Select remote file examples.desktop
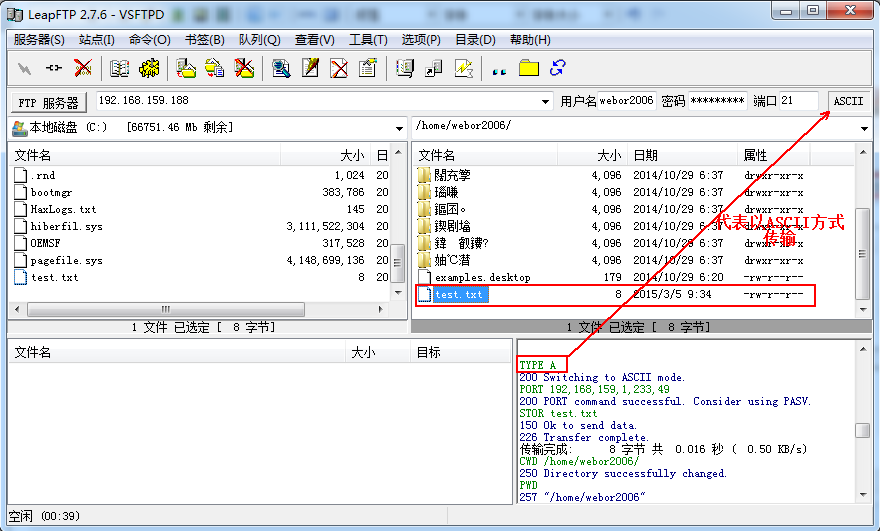880x531 pixels. (483, 277)
